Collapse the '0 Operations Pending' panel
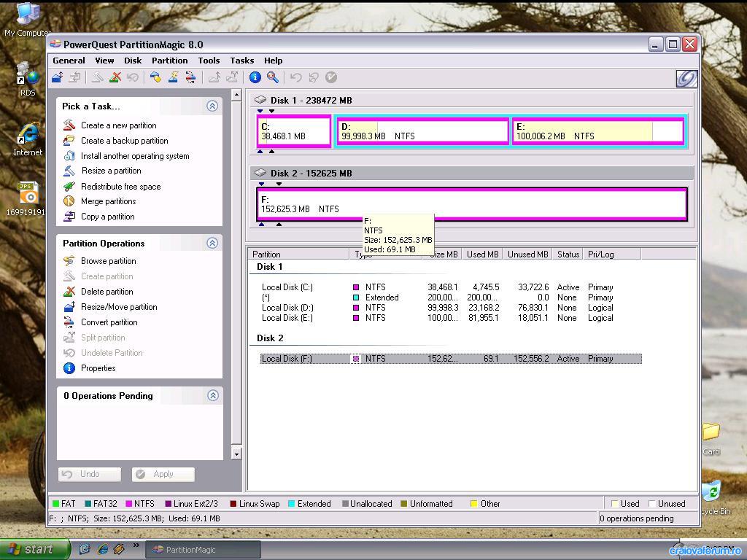 tap(212, 396)
